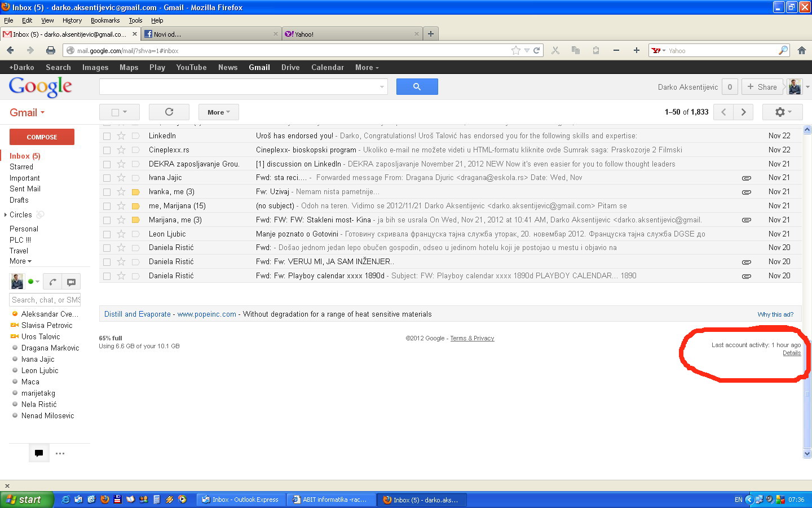Open the Starred folder

(x=21, y=167)
